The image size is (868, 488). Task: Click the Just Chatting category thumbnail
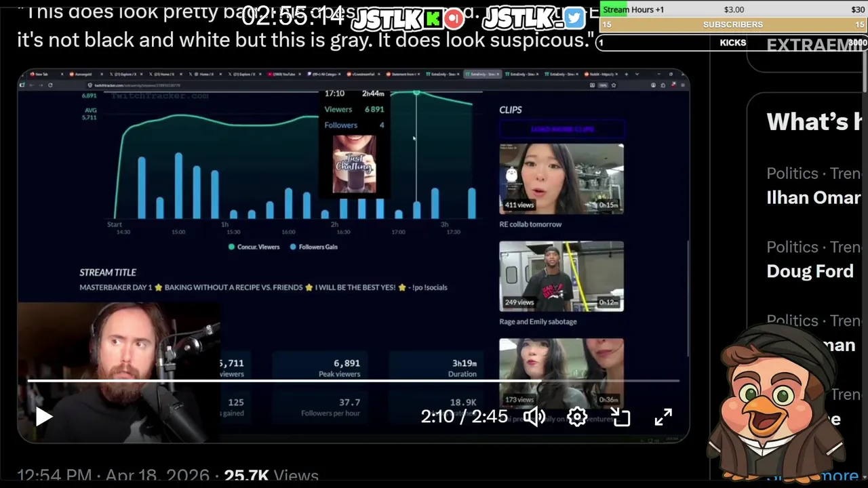point(354,164)
